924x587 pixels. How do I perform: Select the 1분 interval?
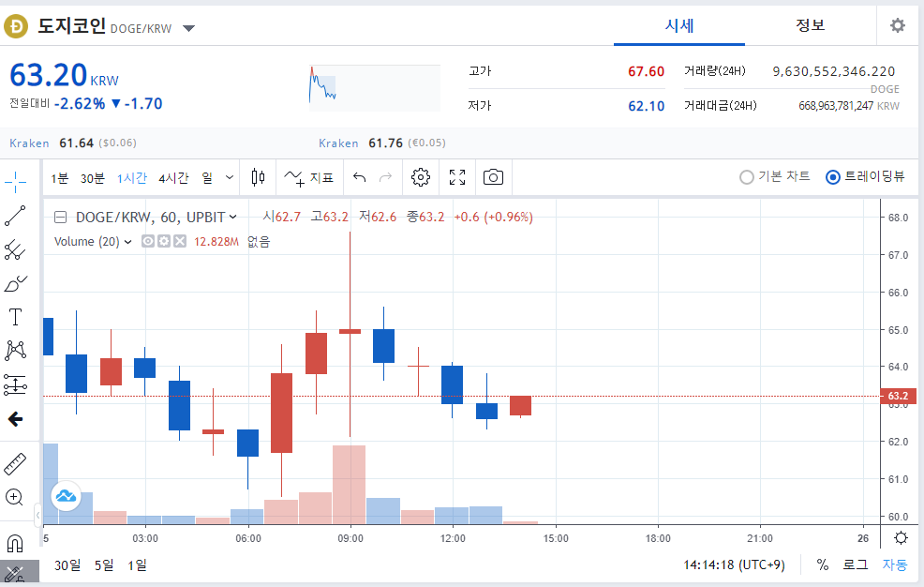pos(60,178)
